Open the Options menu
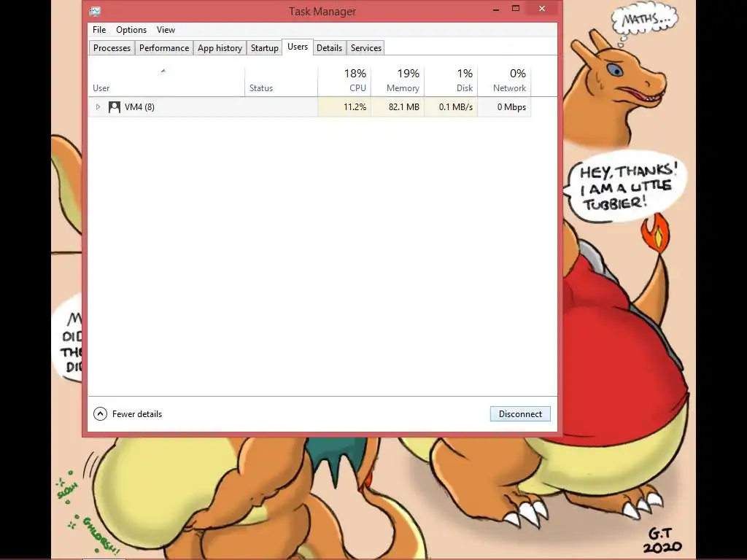This screenshot has width=747, height=560. coord(131,29)
